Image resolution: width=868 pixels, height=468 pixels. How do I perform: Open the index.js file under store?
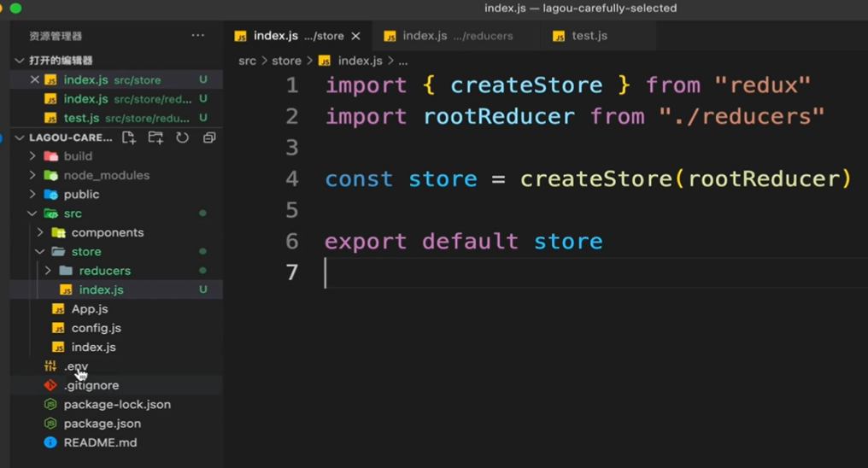coord(117,290)
